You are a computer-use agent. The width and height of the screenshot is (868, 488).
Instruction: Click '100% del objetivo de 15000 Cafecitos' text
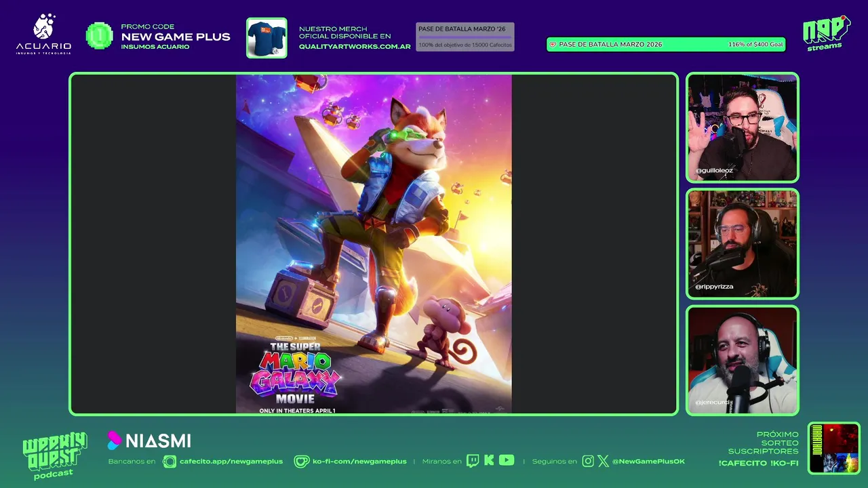tap(465, 45)
